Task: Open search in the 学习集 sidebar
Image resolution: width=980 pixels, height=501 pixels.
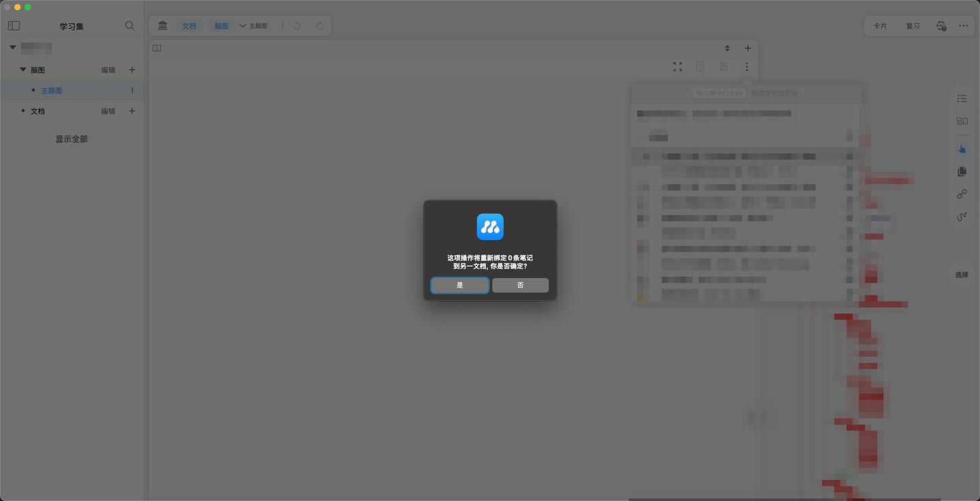Action: pos(130,26)
